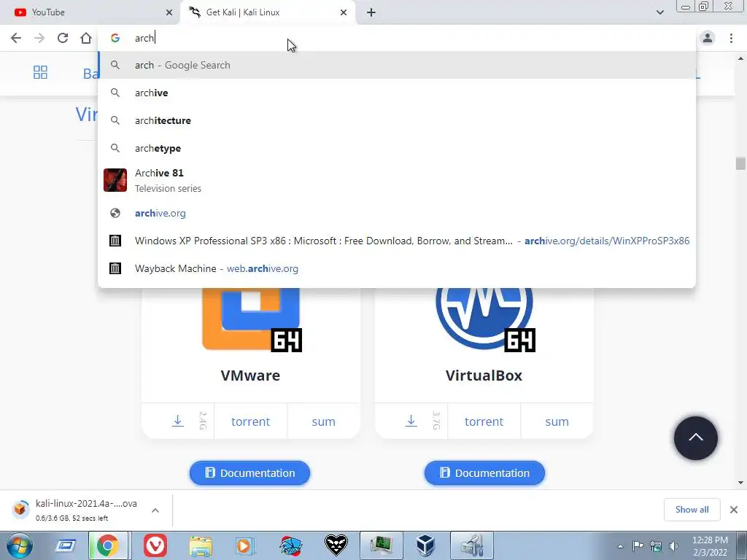Expand the tab search chevron
Image resolution: width=747 pixels, height=560 pixels.
[659, 12]
